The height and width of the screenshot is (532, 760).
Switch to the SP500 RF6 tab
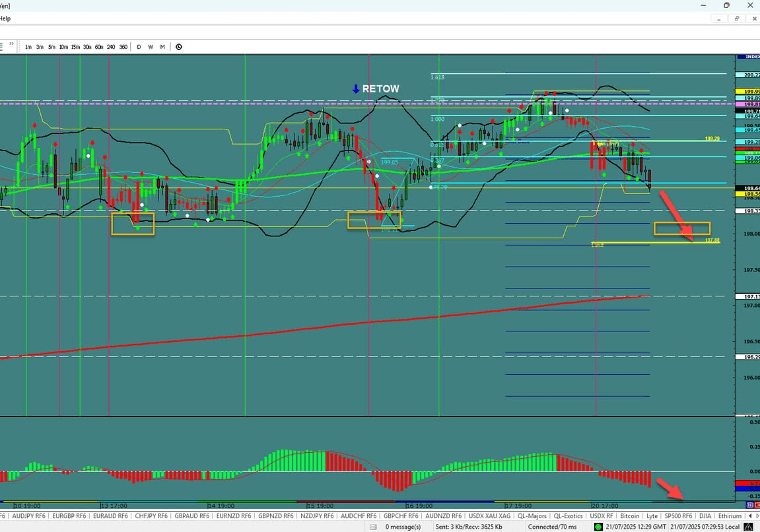[677, 515]
